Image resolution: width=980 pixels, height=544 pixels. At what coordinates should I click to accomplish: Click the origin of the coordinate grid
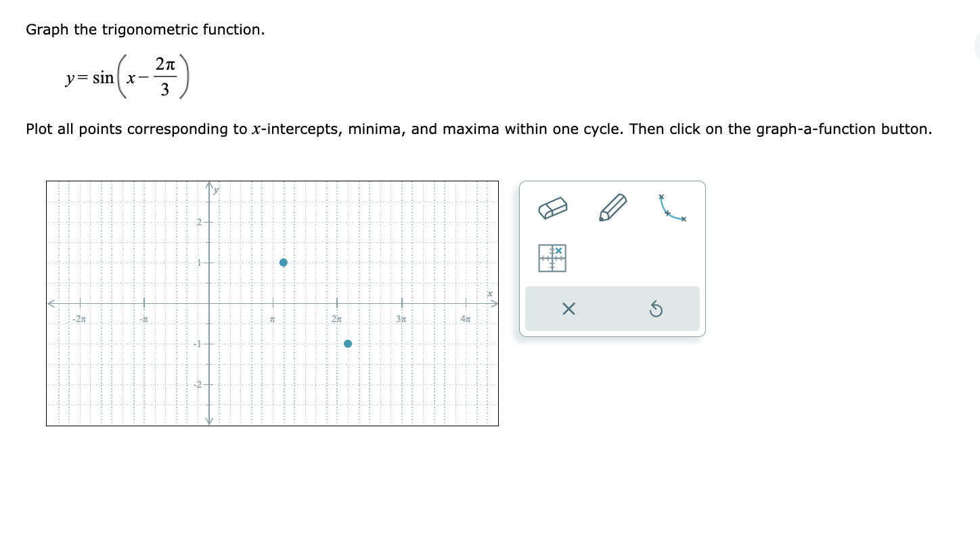209,303
